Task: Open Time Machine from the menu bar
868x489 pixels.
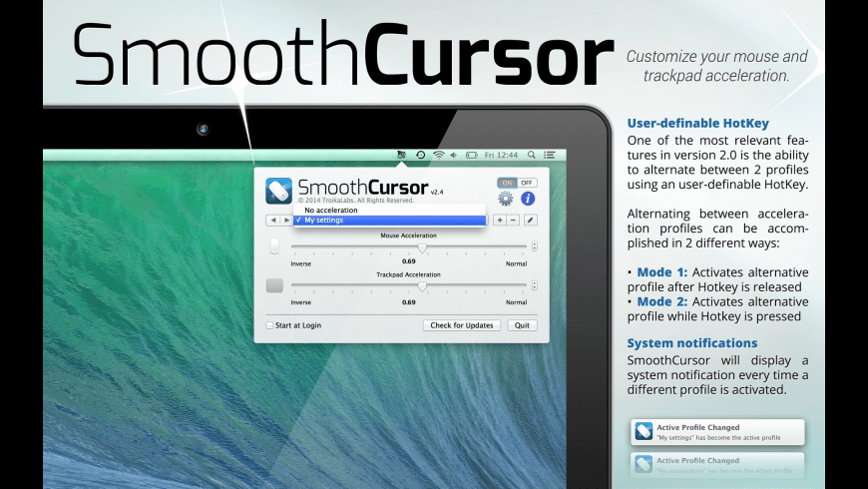Action: [x=421, y=155]
